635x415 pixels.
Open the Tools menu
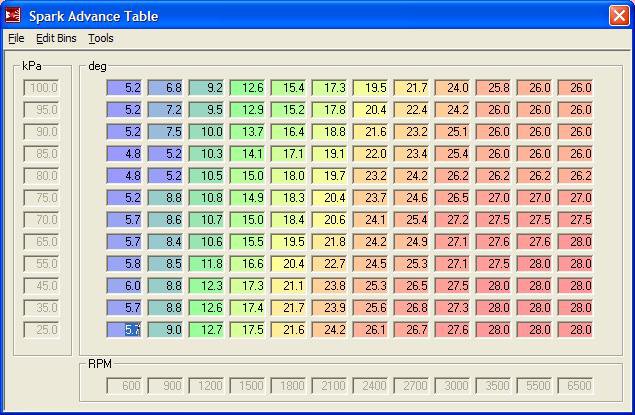pos(101,38)
